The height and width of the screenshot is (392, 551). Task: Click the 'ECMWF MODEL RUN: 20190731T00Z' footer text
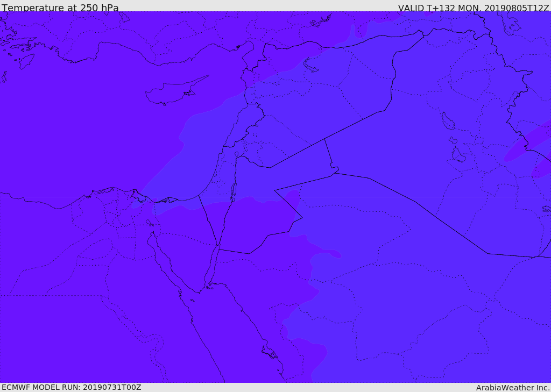pos(72,387)
